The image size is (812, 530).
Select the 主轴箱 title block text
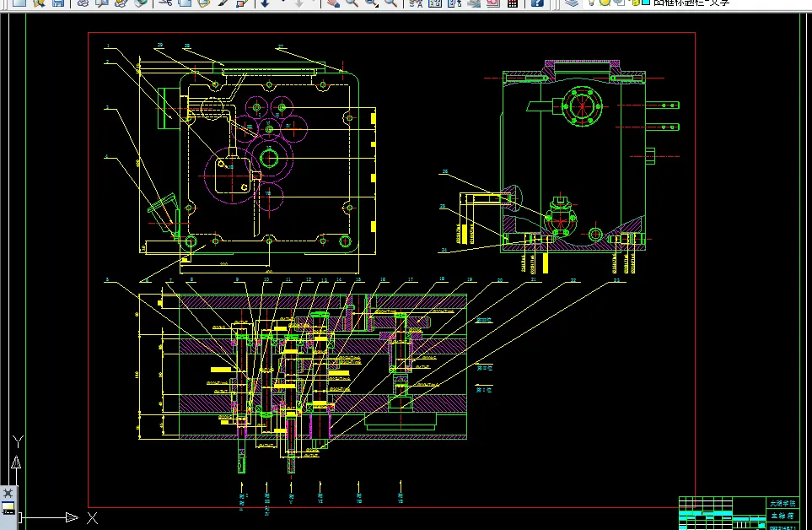click(x=782, y=516)
